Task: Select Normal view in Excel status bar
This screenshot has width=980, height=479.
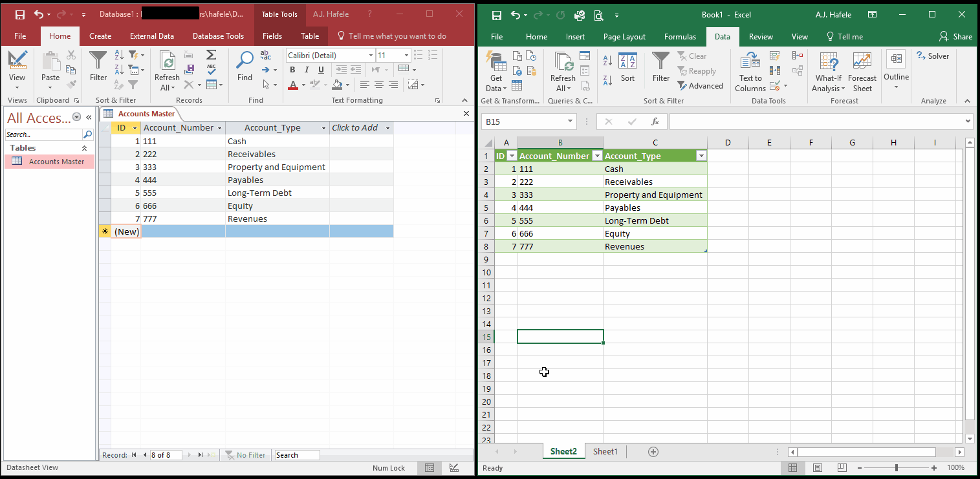Action: pyautogui.click(x=793, y=467)
